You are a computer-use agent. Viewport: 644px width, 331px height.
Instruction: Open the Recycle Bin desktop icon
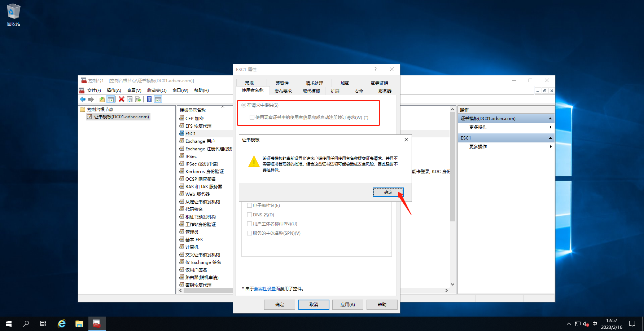pos(14,14)
